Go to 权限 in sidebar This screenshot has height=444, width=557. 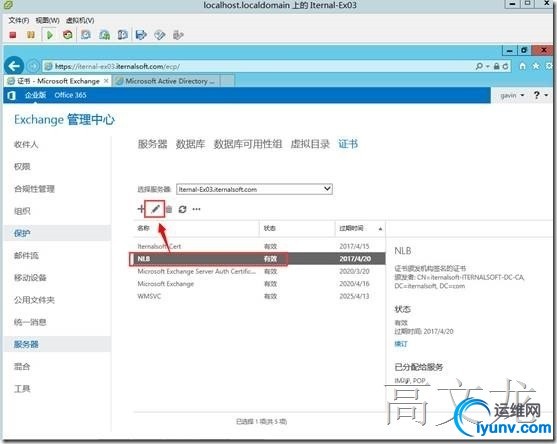click(x=22, y=167)
